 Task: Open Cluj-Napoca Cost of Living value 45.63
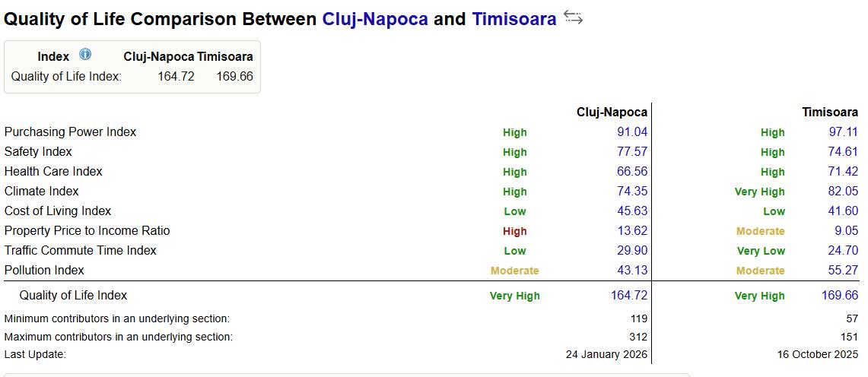631,211
